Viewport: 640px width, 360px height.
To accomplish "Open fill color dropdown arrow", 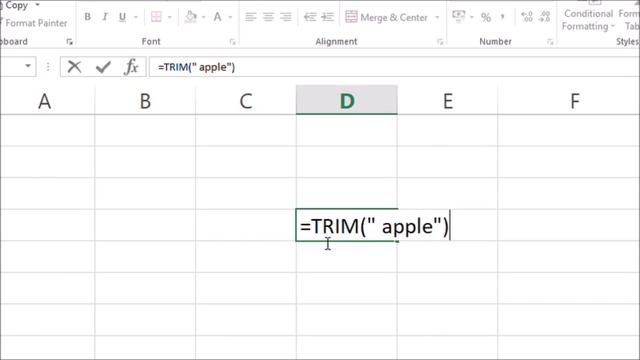I will (203, 17).
